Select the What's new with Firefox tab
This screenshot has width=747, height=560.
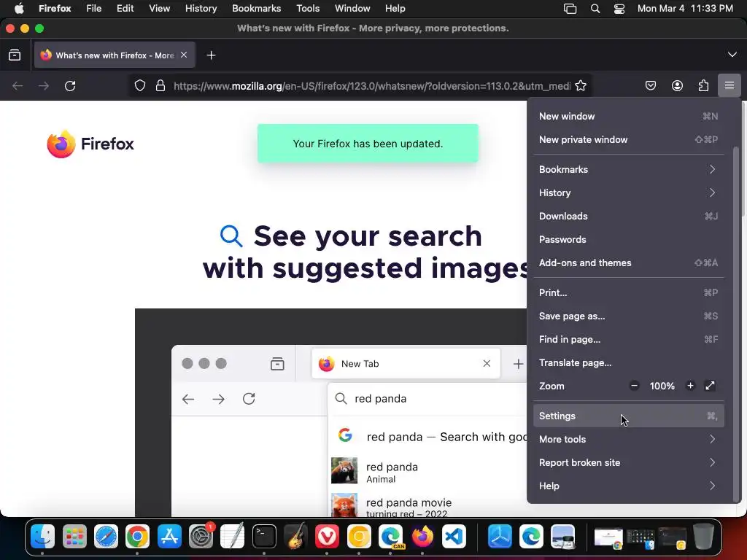click(x=115, y=55)
